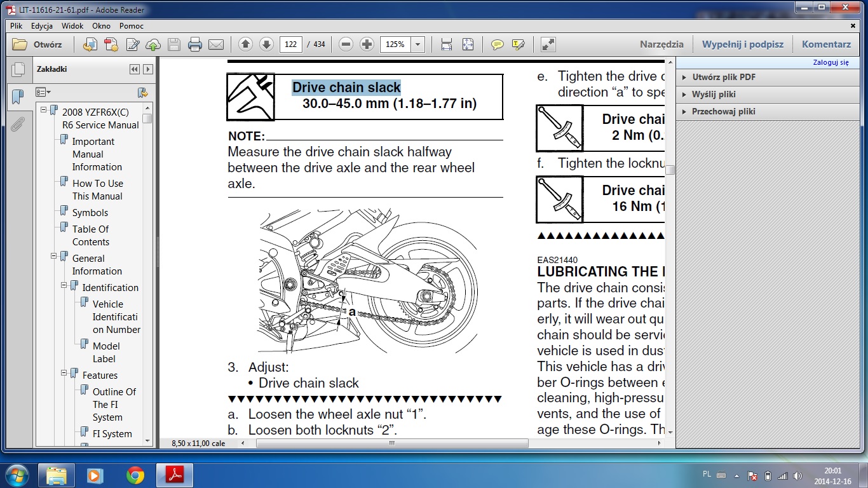
Task: Click the page number input field
Action: pos(291,44)
